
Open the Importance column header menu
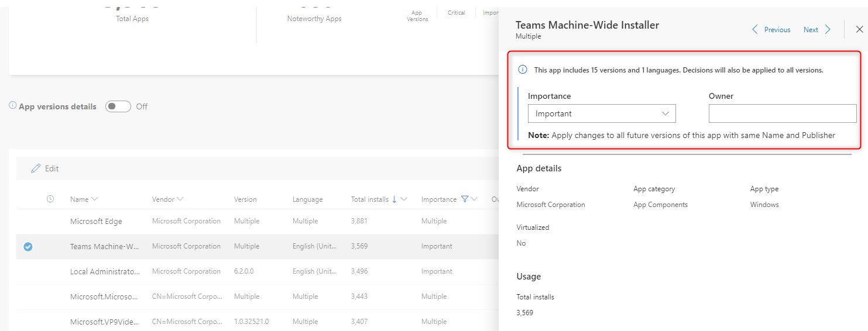pyautogui.click(x=475, y=199)
